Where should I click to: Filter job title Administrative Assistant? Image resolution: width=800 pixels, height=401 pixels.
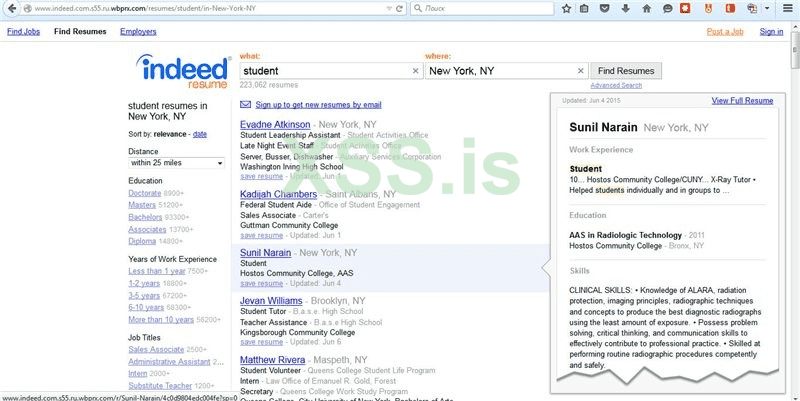(169, 362)
